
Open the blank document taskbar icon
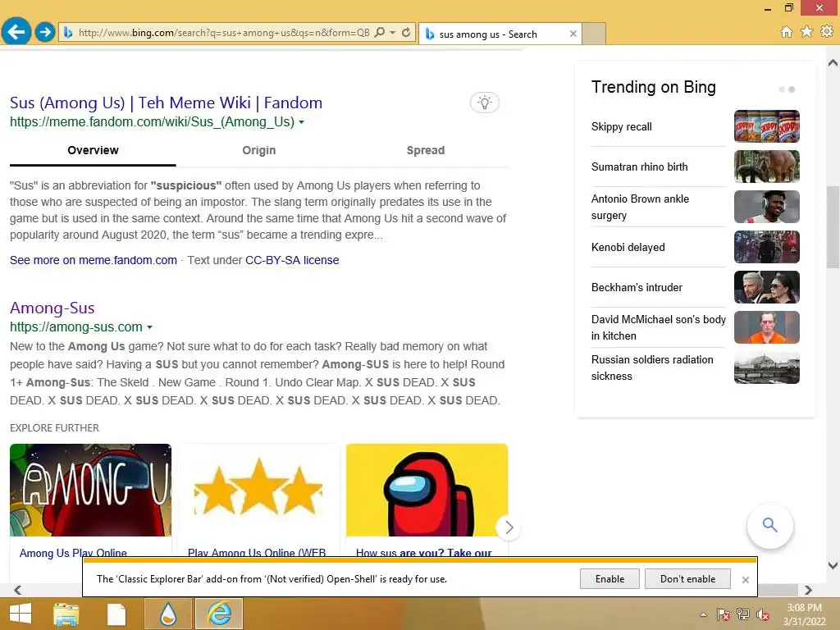point(116,614)
